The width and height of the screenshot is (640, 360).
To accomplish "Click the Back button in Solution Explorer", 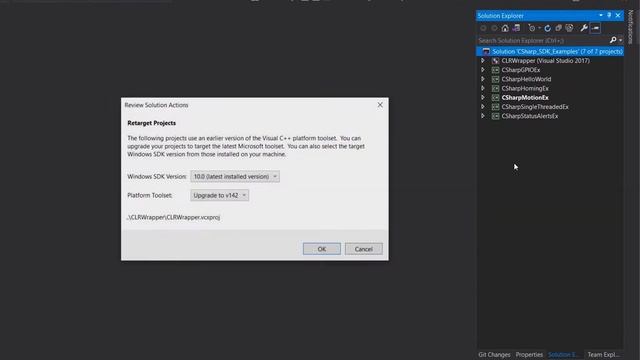I will 483,28.
